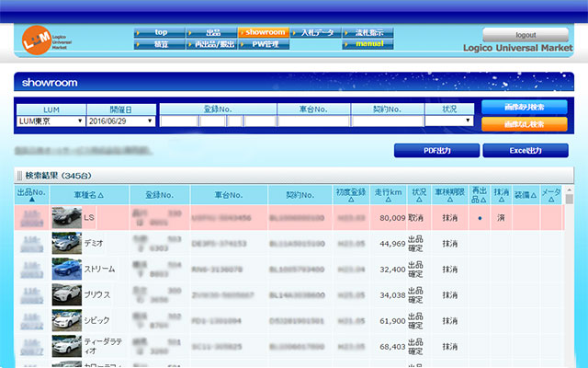The image size is (588, 368).
Task: Open the PW管理 menu
Action: [x=264, y=44]
